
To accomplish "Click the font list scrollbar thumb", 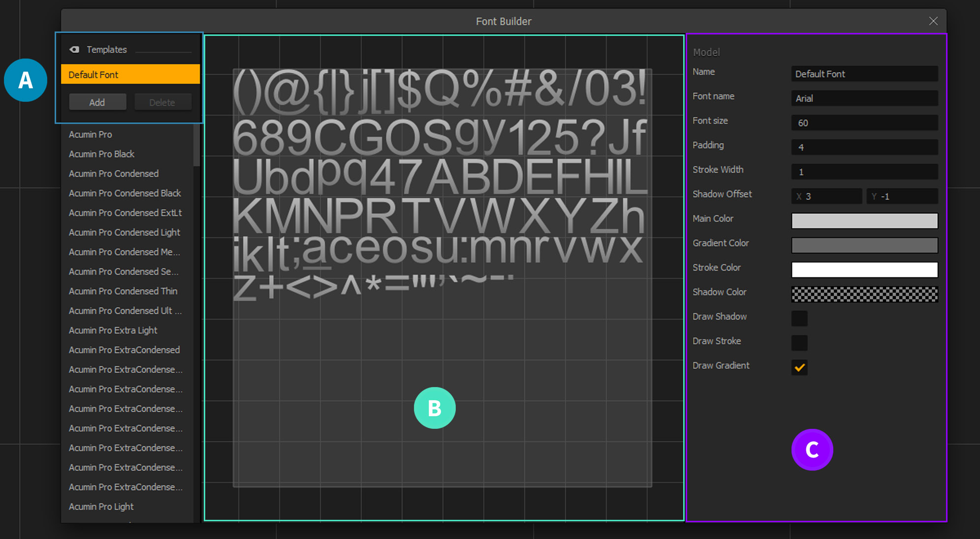I will [x=197, y=145].
